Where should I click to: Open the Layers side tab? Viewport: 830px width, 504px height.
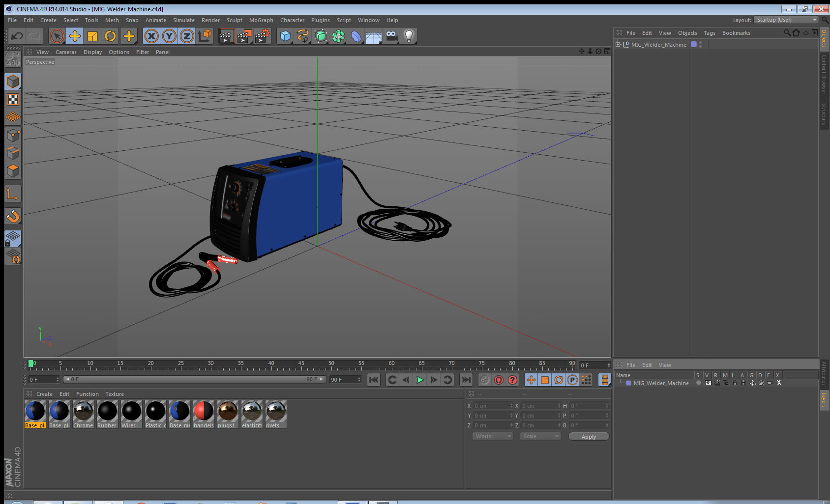tap(824, 400)
